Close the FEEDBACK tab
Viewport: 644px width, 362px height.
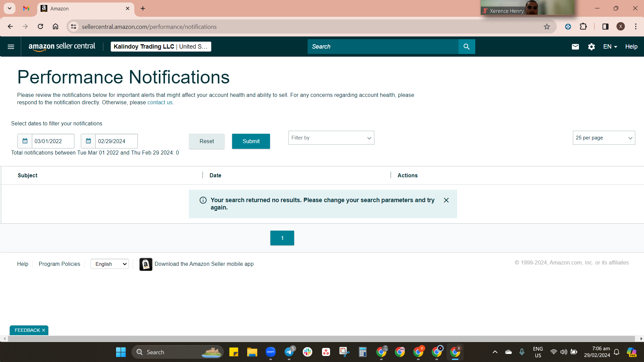(44, 330)
